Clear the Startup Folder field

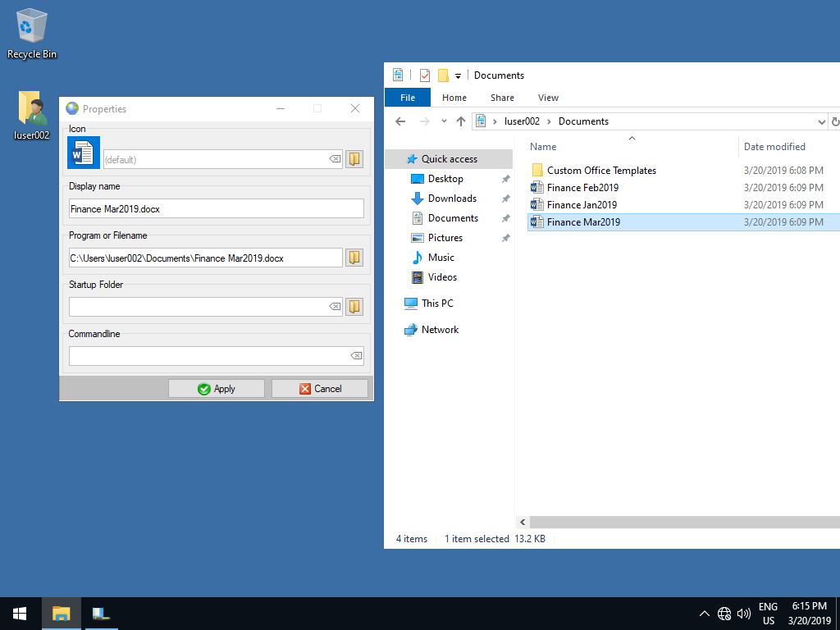point(335,307)
